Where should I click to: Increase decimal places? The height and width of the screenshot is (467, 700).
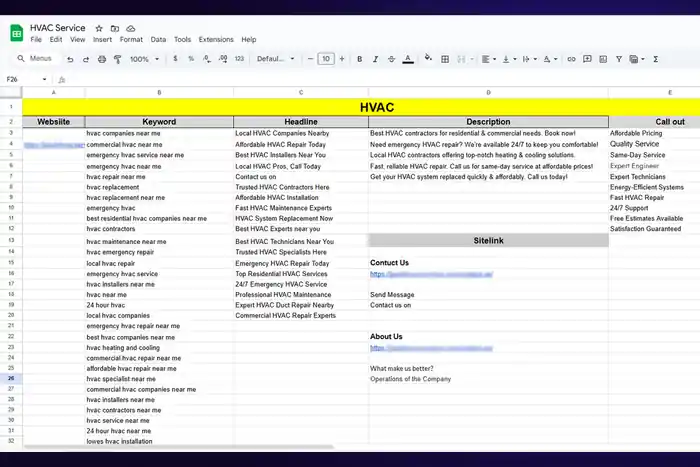pos(223,58)
